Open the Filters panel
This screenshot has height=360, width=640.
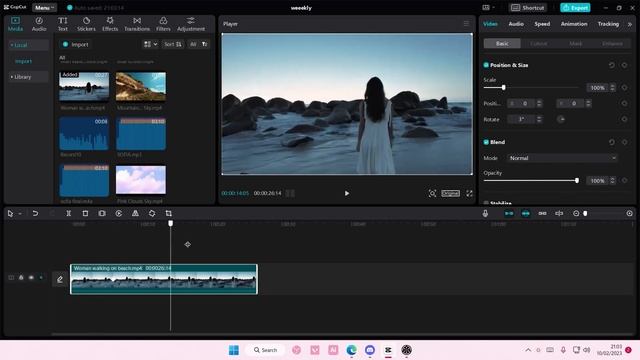pos(163,24)
